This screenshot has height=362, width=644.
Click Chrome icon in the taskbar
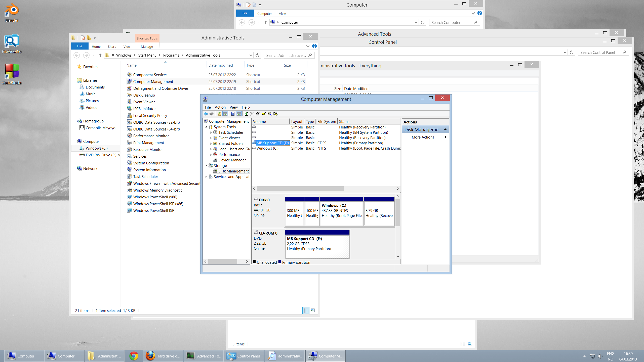pyautogui.click(x=134, y=356)
